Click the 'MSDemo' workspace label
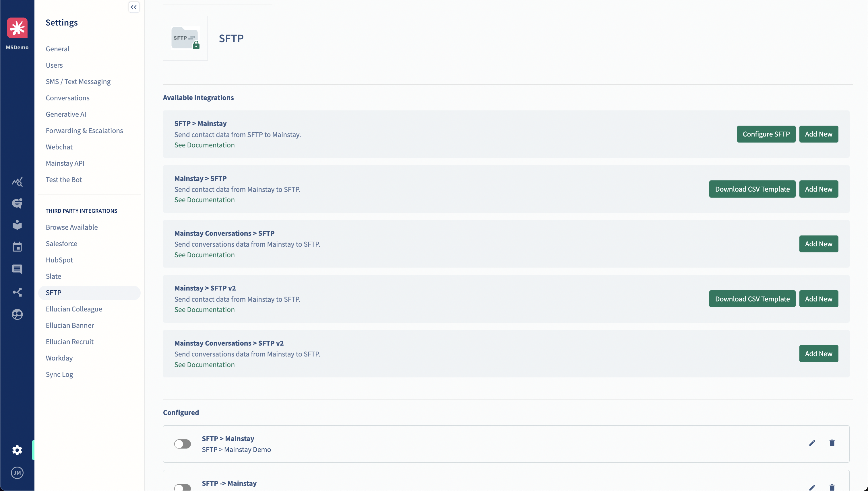Image resolution: width=868 pixels, height=491 pixels. pyautogui.click(x=17, y=47)
